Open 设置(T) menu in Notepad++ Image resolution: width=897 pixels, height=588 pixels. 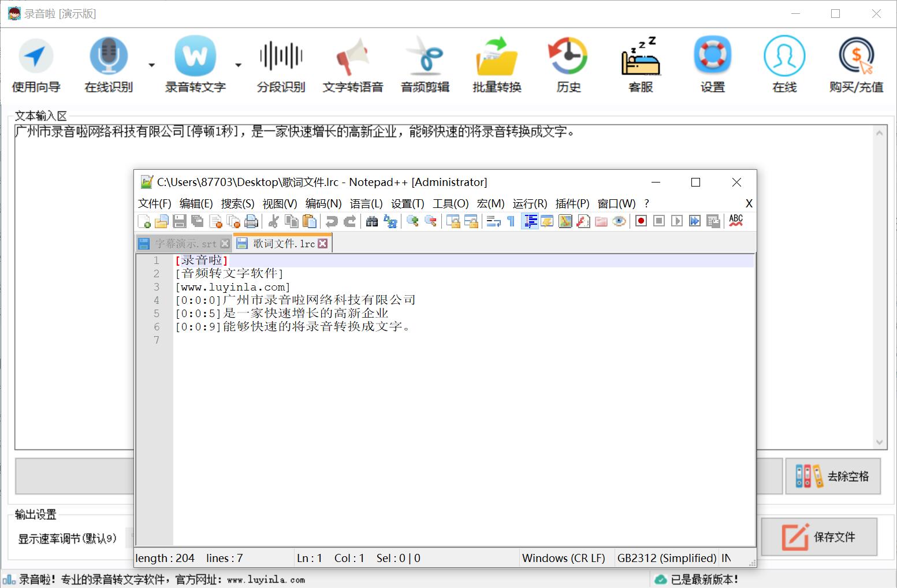pyautogui.click(x=407, y=203)
